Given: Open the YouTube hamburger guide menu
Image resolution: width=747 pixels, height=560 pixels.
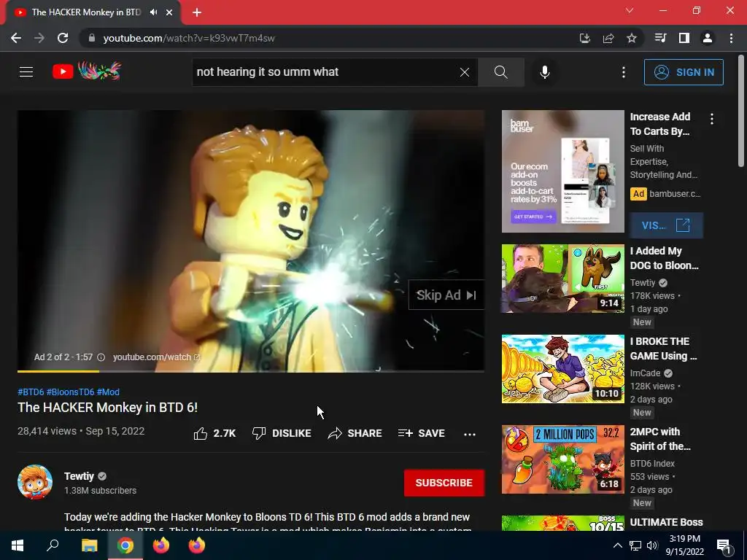Looking at the screenshot, I should [26, 72].
